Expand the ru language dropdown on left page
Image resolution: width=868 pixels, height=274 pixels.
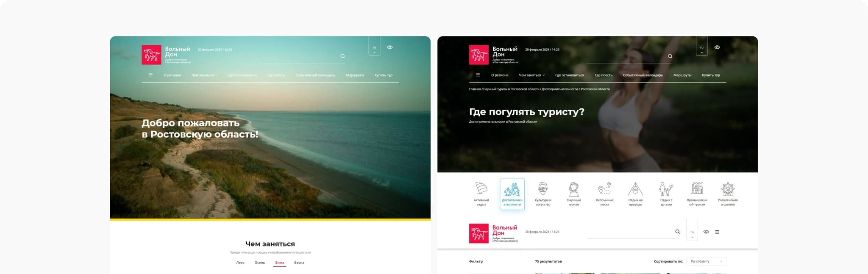374,48
